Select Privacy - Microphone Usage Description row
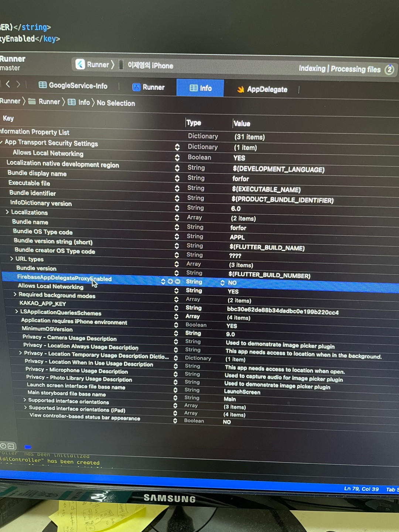Image resolution: width=399 pixels, height=532 pixels. (76, 371)
